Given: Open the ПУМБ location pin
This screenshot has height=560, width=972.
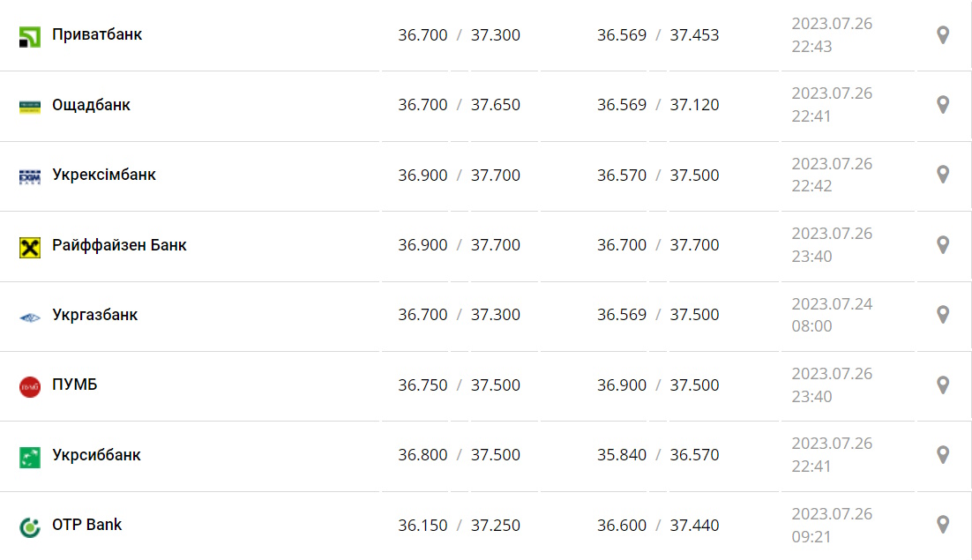Looking at the screenshot, I should pyautogui.click(x=942, y=385).
